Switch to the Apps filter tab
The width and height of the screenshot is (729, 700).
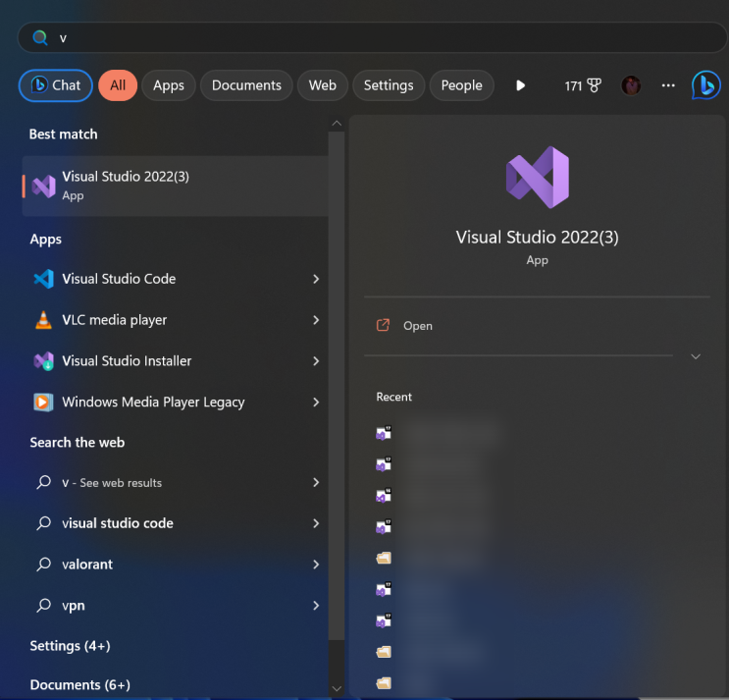(169, 85)
